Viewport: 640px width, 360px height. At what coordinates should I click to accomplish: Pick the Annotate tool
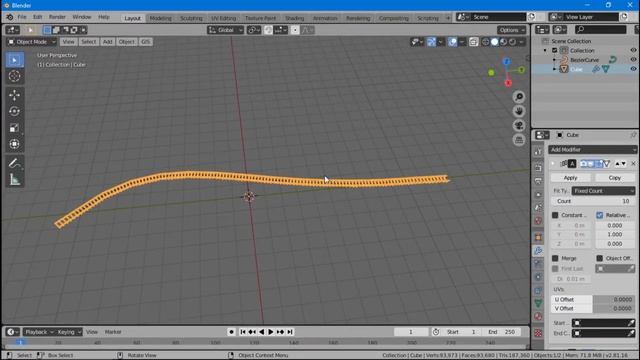coord(15,163)
